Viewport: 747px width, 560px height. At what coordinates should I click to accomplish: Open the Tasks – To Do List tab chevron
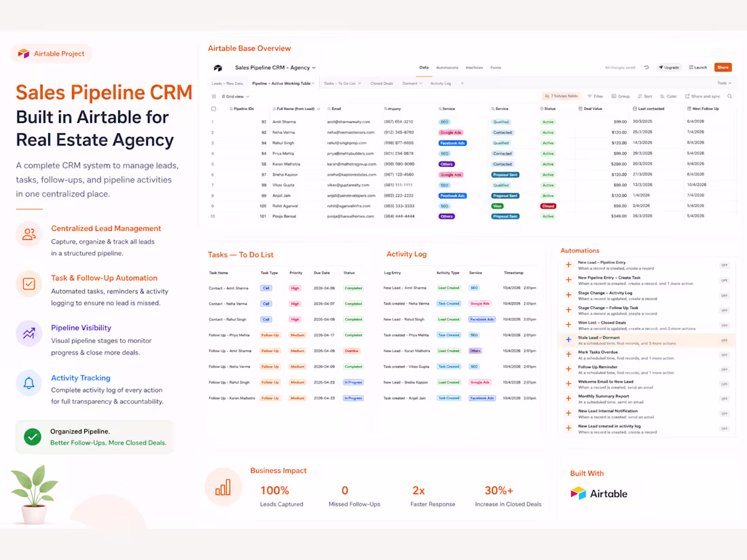click(x=359, y=83)
